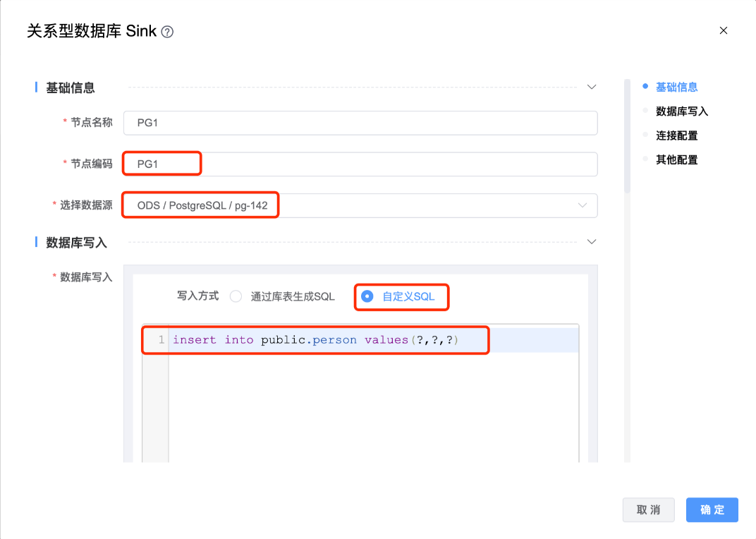Jump to 数据库写入 in side navigation

coord(681,111)
